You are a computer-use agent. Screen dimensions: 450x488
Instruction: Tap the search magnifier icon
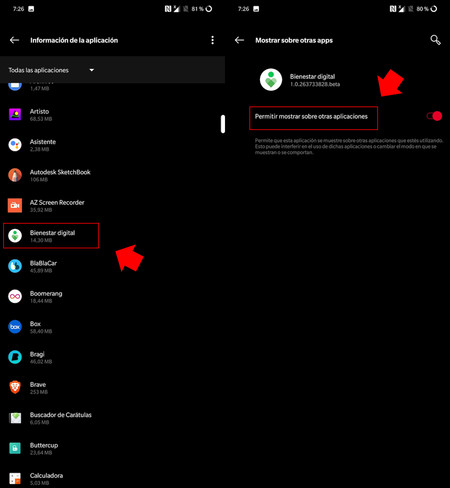coord(435,40)
